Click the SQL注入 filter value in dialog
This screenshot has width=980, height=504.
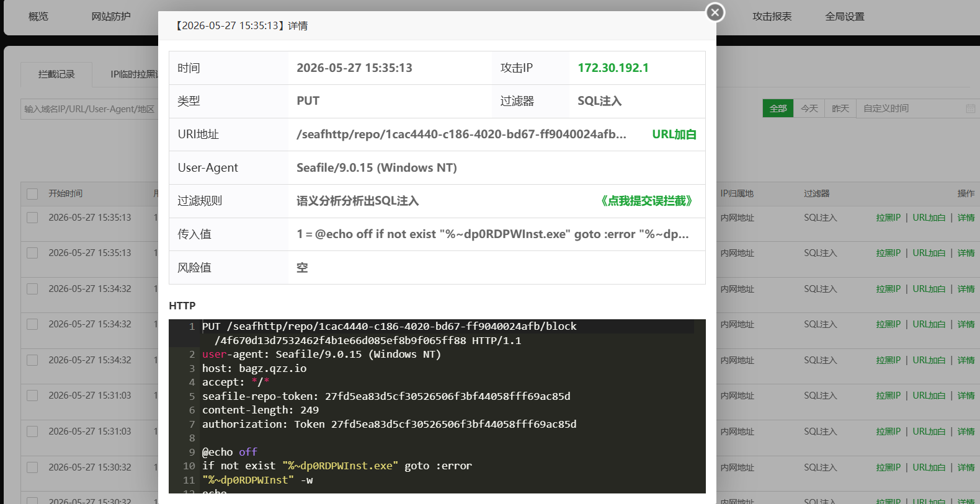click(599, 101)
